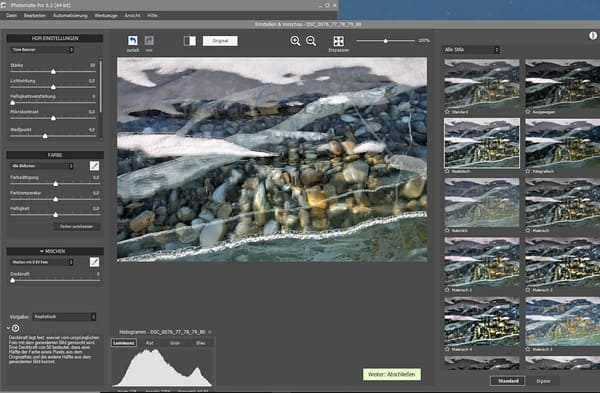The width and height of the screenshot is (600, 393).
Task: Collapse the MISCHEN section arrow
Action: [42, 251]
